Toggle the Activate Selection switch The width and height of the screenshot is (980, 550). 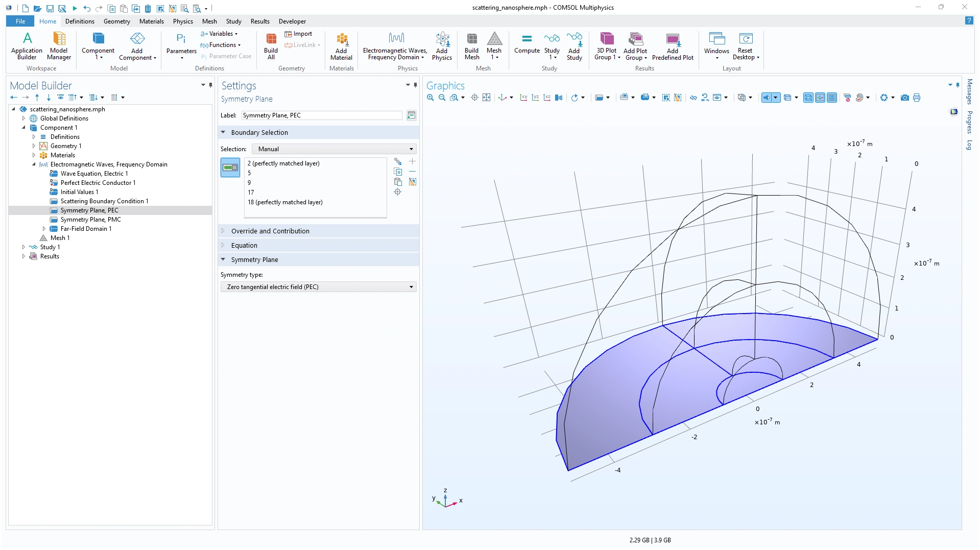point(230,168)
